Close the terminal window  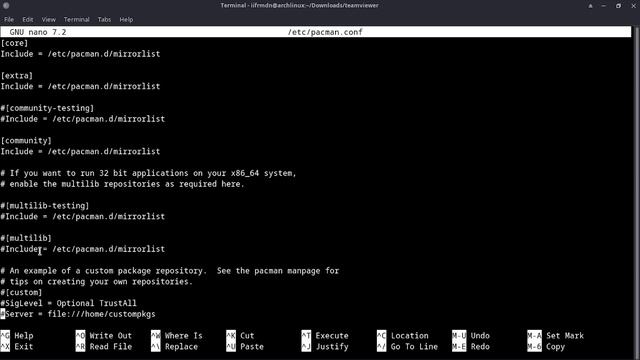[x=633, y=6]
